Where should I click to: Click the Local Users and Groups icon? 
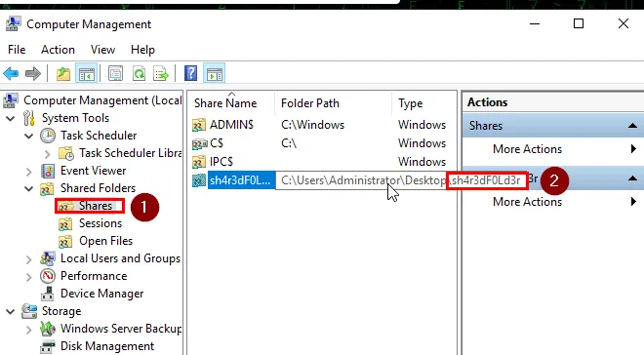[48, 258]
